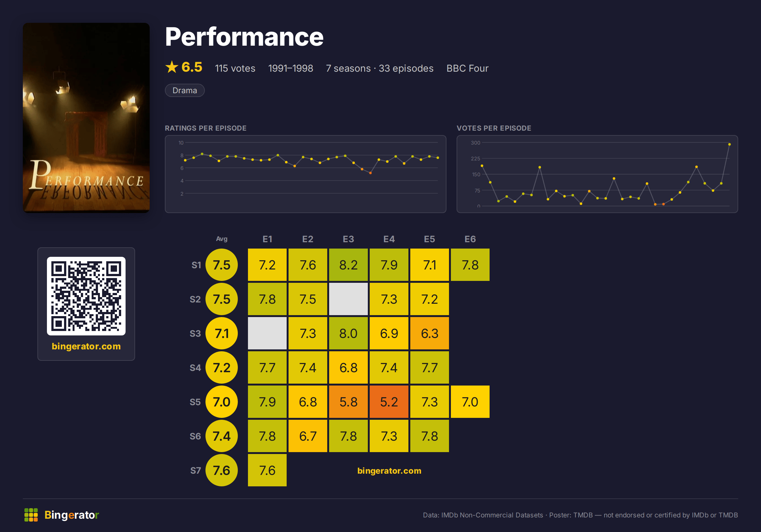Screen dimensions: 761x532
Task: Click the S1 average 7.5 circle
Action: click(221, 265)
